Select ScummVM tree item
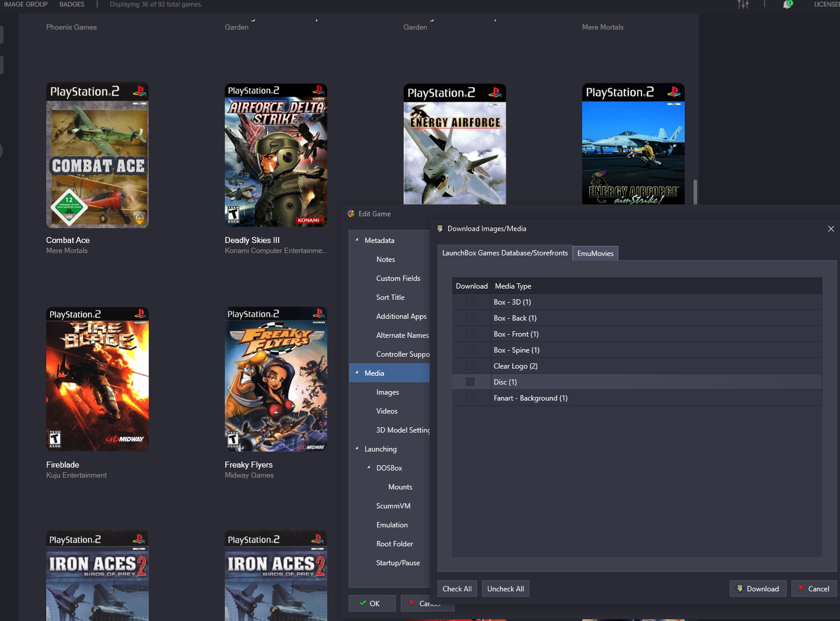The width and height of the screenshot is (840, 621). (393, 506)
